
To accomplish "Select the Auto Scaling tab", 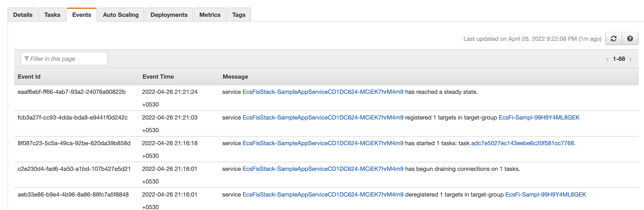I will 121,15.
